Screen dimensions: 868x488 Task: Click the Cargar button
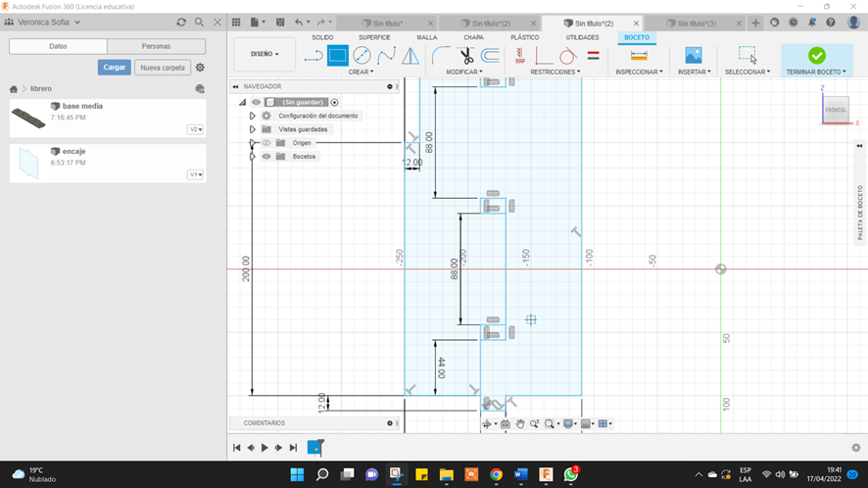click(x=114, y=67)
